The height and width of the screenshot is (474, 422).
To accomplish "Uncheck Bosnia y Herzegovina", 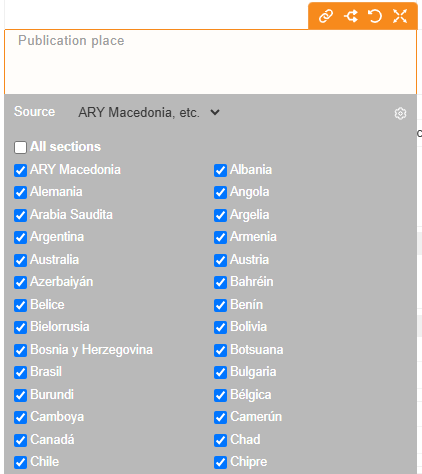I will (x=20, y=350).
